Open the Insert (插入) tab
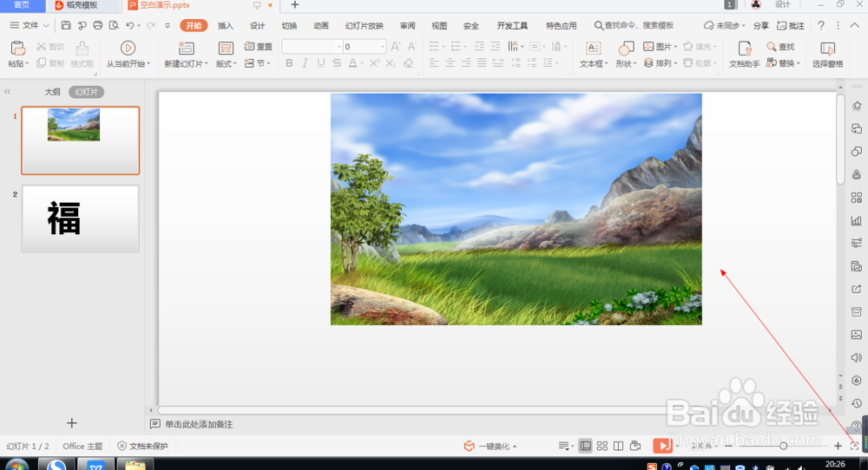The width and height of the screenshot is (868, 470). pos(226,25)
